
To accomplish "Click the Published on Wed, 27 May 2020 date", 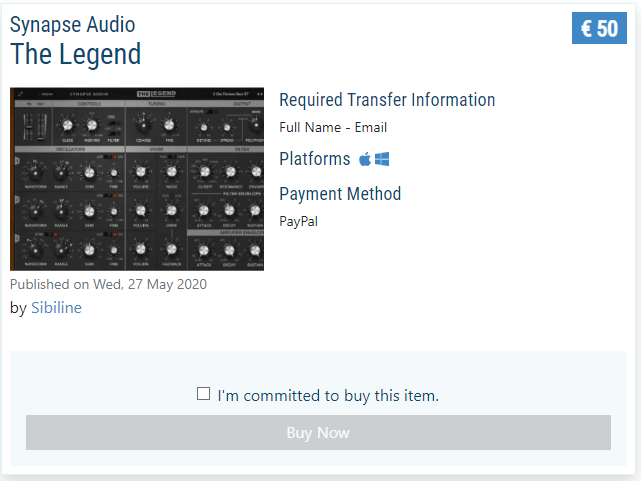I will [108, 284].
